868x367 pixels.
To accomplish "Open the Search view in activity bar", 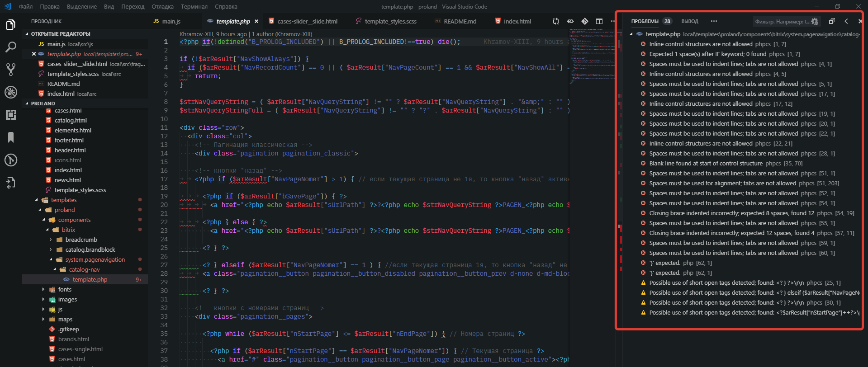I will point(11,47).
